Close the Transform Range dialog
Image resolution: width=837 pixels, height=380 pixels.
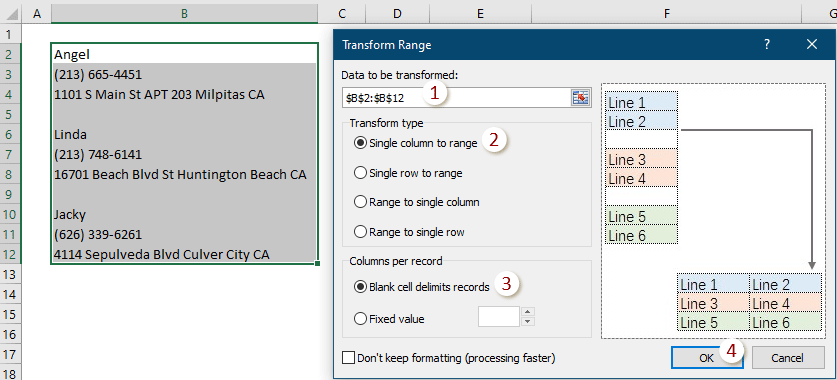coord(812,45)
